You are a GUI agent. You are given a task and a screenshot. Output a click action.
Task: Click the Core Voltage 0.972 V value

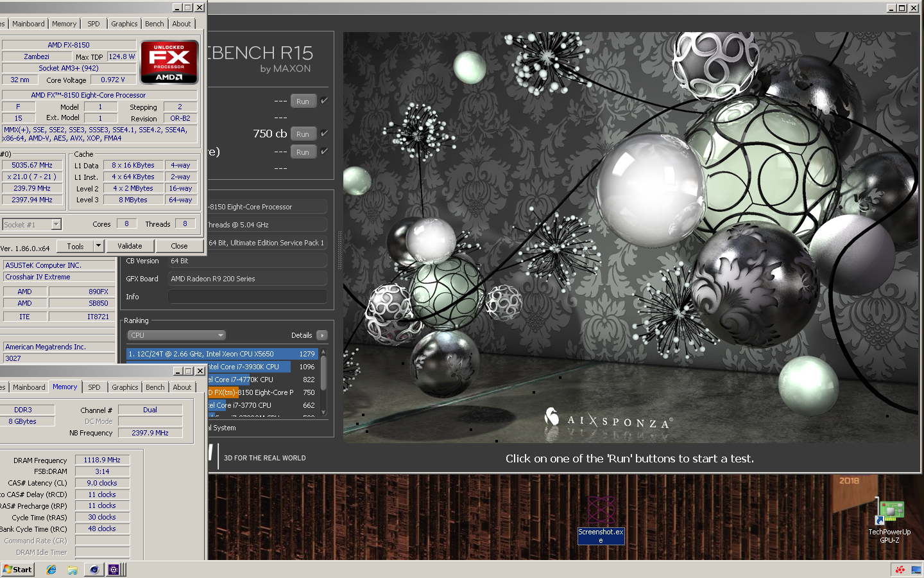tap(113, 80)
